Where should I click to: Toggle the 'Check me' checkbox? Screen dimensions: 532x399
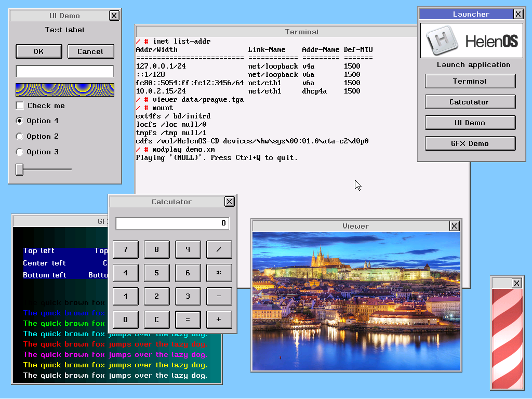20,105
